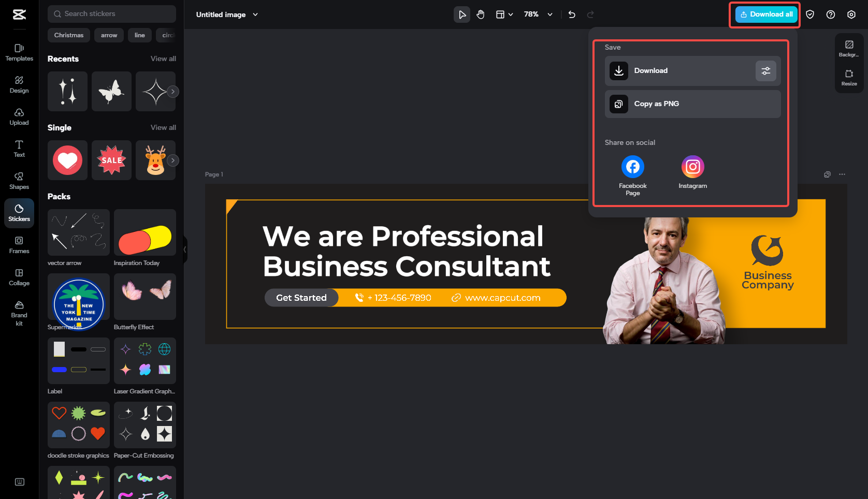Viewport: 868px width, 499px height.
Task: Open the Frames panel
Action: (19, 245)
